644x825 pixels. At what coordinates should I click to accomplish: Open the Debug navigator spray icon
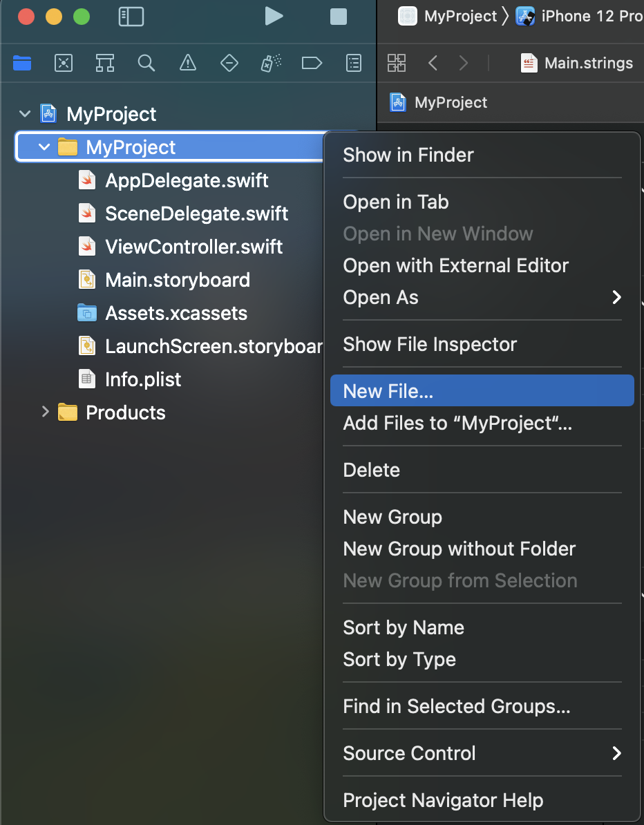[271, 64]
